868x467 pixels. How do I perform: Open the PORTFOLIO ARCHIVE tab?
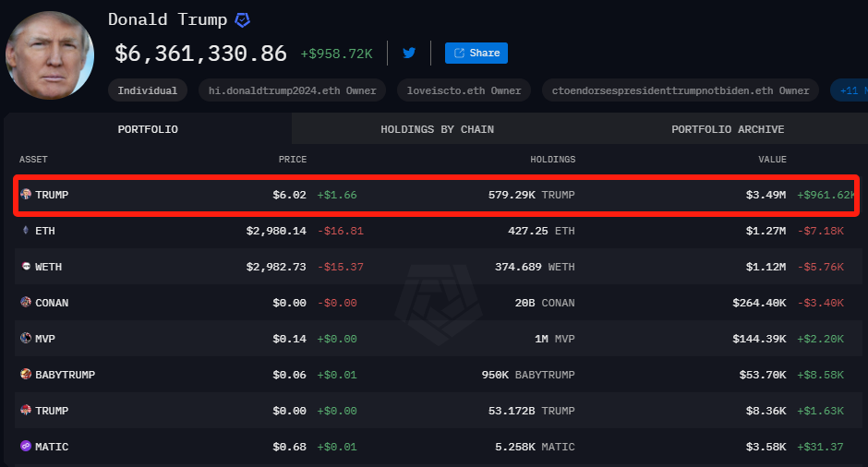point(728,129)
